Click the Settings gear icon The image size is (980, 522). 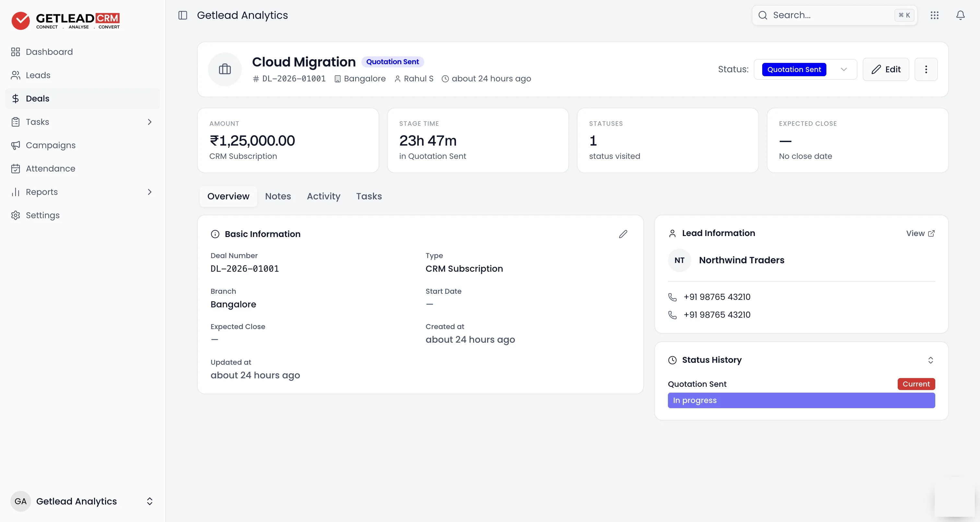pos(16,216)
